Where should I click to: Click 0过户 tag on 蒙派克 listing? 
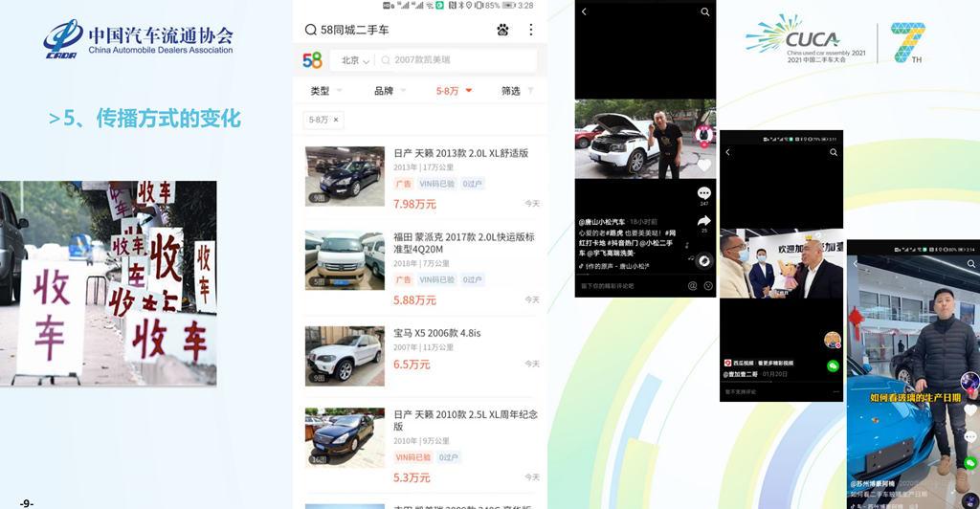472,279
